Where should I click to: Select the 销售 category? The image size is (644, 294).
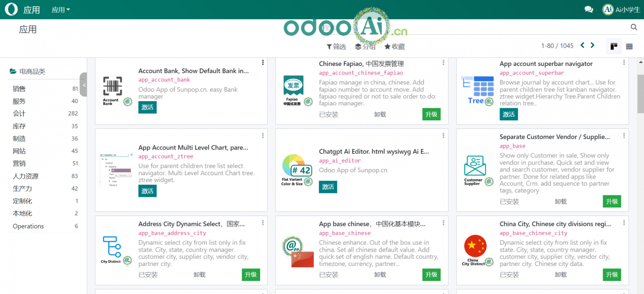coord(45,89)
